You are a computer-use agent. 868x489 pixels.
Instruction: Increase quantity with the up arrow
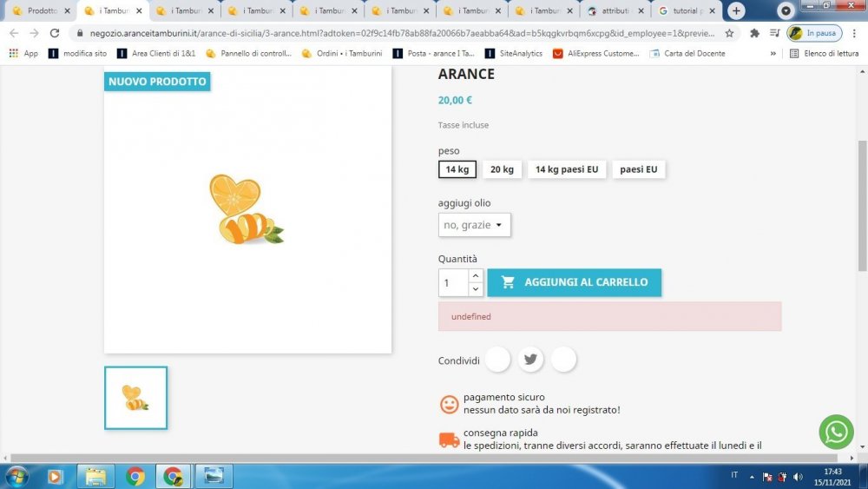(x=476, y=275)
